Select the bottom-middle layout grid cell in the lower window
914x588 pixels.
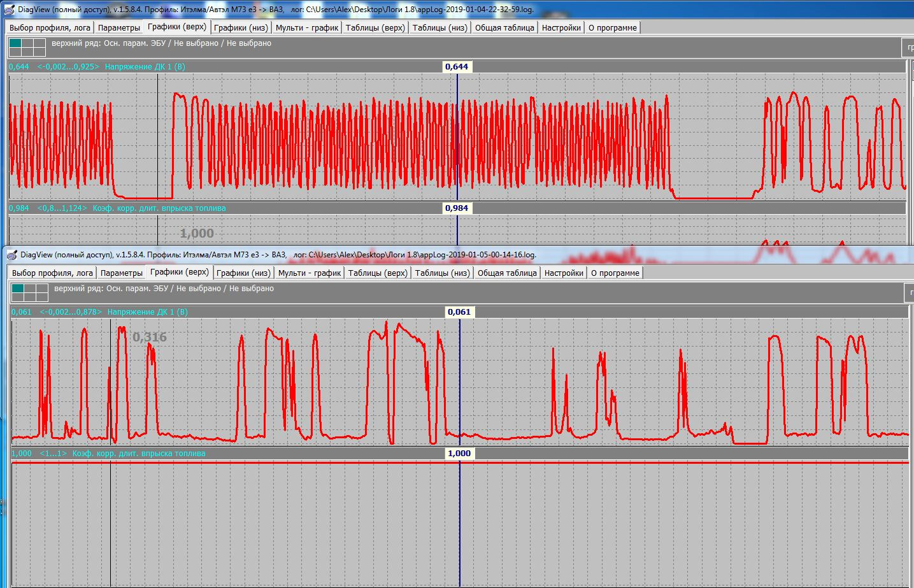click(30, 297)
